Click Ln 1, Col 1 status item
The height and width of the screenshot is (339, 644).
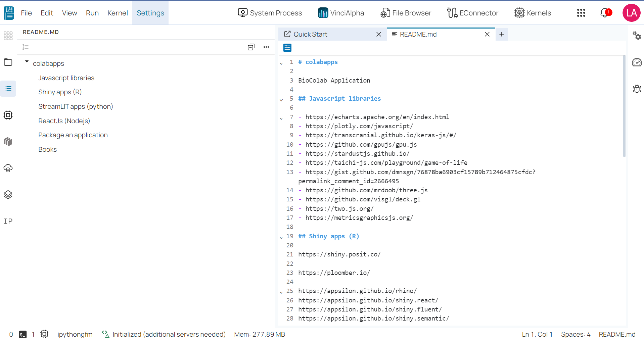(x=537, y=334)
